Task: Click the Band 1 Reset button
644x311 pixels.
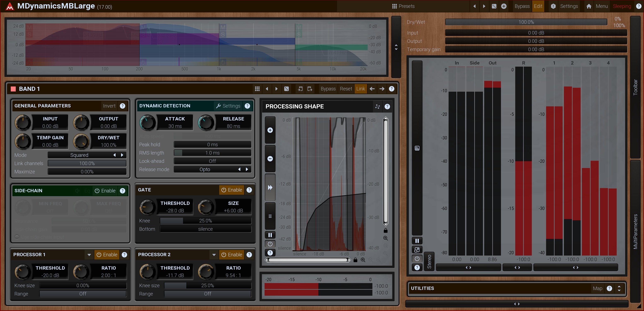Action: (346, 89)
